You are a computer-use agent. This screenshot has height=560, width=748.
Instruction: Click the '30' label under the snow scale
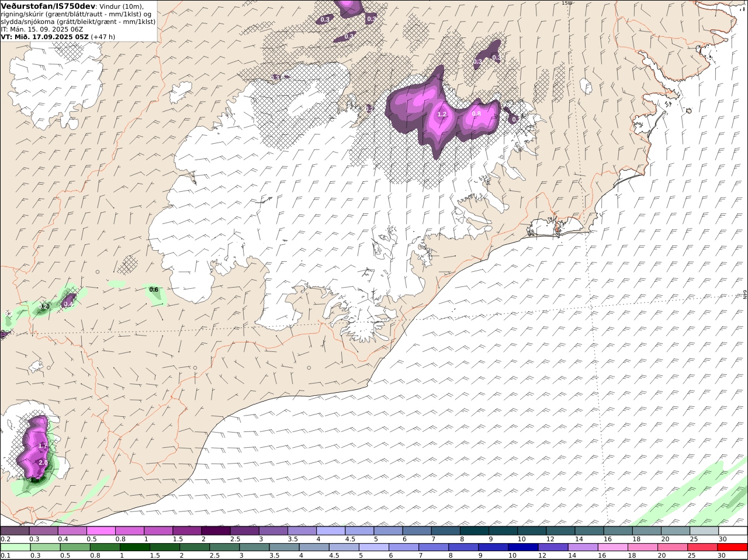click(722, 539)
